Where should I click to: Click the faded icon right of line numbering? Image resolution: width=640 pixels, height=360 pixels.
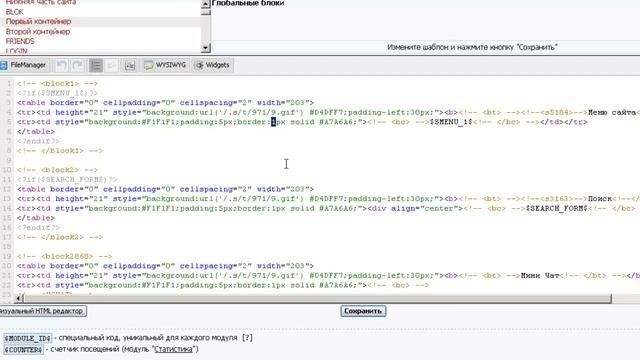(x=112, y=65)
